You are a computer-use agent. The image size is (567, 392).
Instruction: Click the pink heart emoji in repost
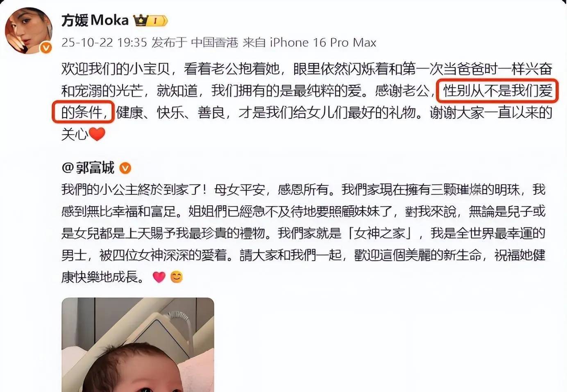click(x=159, y=277)
